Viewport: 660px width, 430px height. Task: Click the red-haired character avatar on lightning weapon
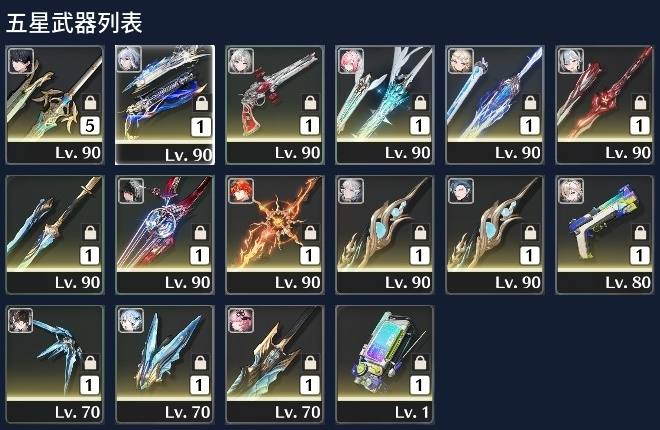coord(241,191)
